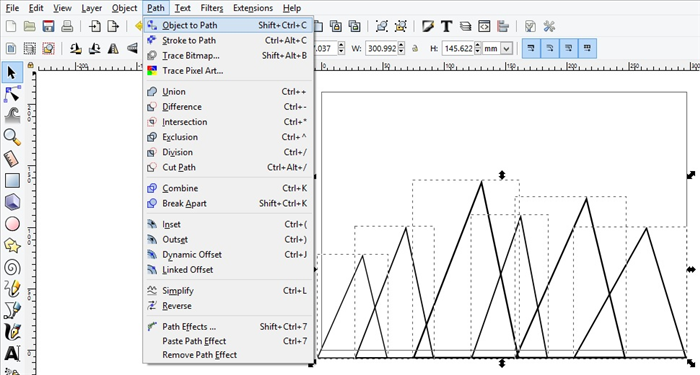Click the W width stepper arrows
This screenshot has width=700, height=375.
401,48
